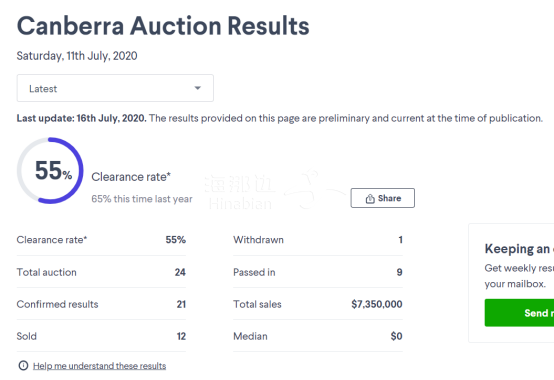Screen dimensions: 554x380
Task: Click the Saturday, 11th July, 2020 date text
Action: point(77,56)
